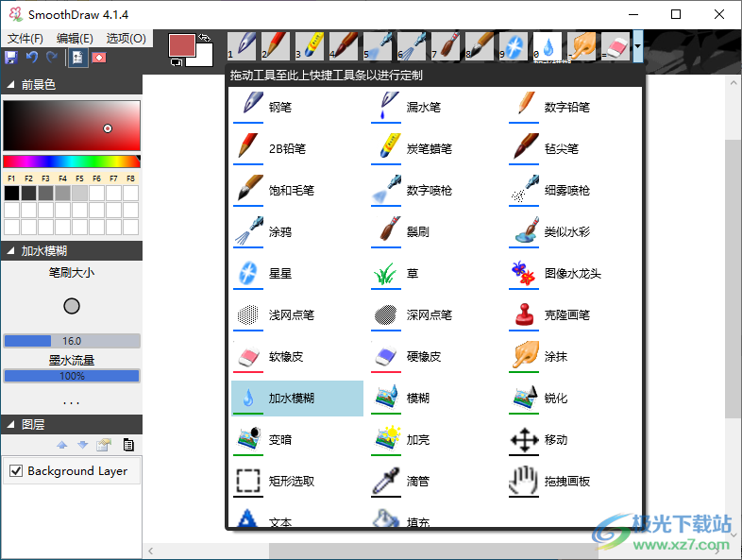Click the layer properties icon
Image resolution: width=742 pixels, height=560 pixels.
[104, 445]
